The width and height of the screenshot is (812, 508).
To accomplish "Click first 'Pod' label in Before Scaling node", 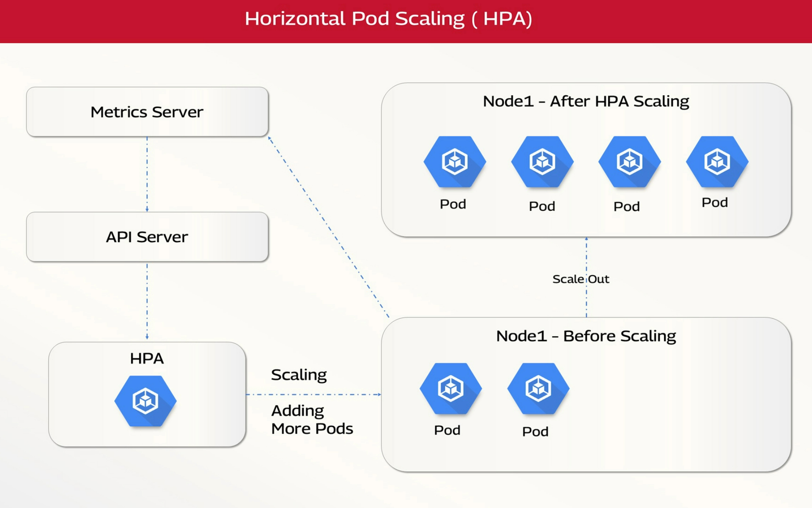I will coord(447,430).
